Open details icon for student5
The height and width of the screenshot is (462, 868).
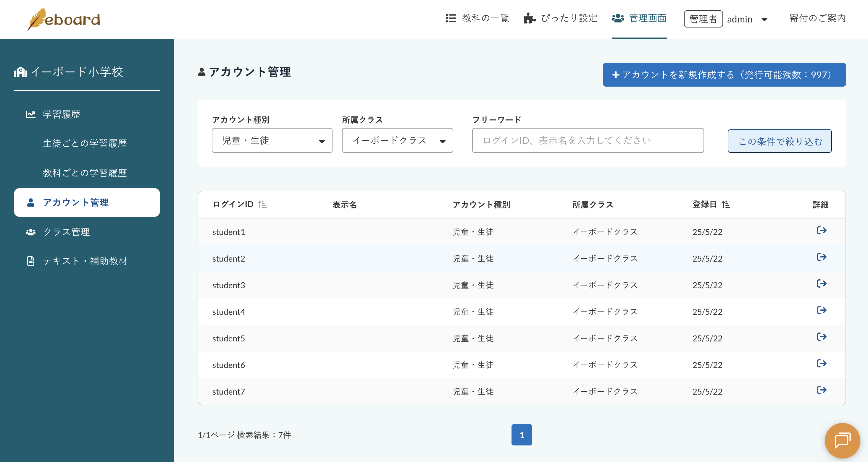pyautogui.click(x=822, y=337)
